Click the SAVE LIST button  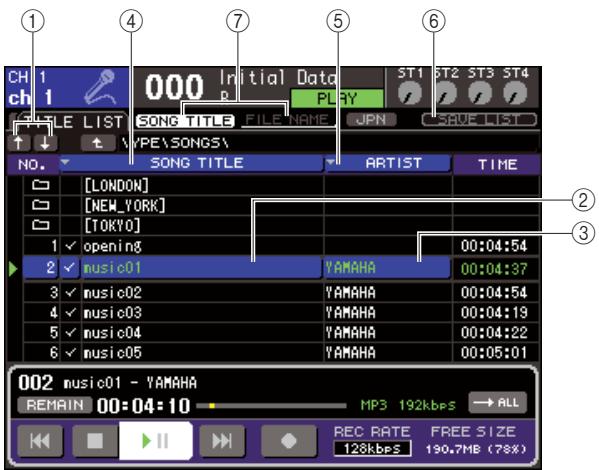(x=479, y=120)
